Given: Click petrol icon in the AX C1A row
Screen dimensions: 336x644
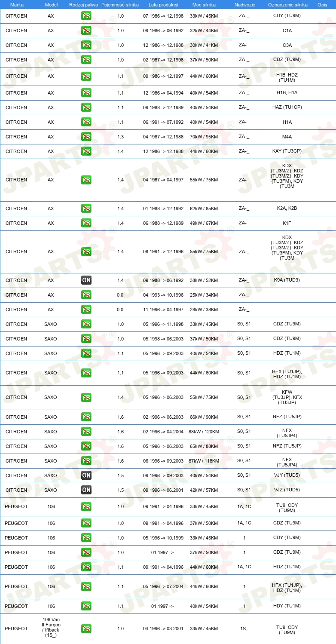Looking at the screenshot, I should (x=86, y=31).
